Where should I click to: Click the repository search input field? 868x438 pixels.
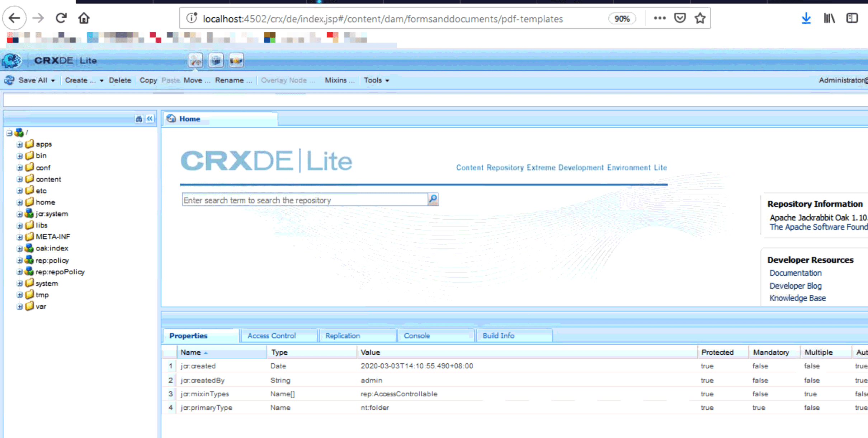coord(305,200)
